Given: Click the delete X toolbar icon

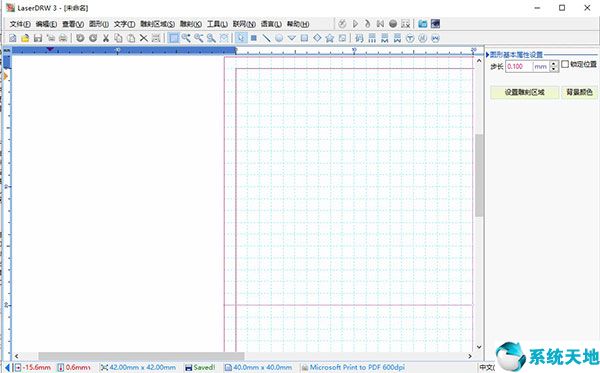Looking at the screenshot, I should (143, 38).
